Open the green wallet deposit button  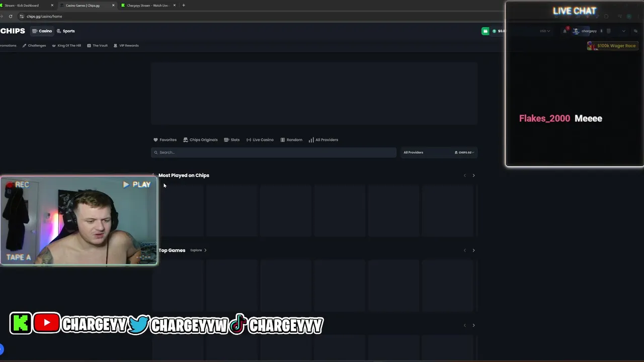tap(485, 31)
